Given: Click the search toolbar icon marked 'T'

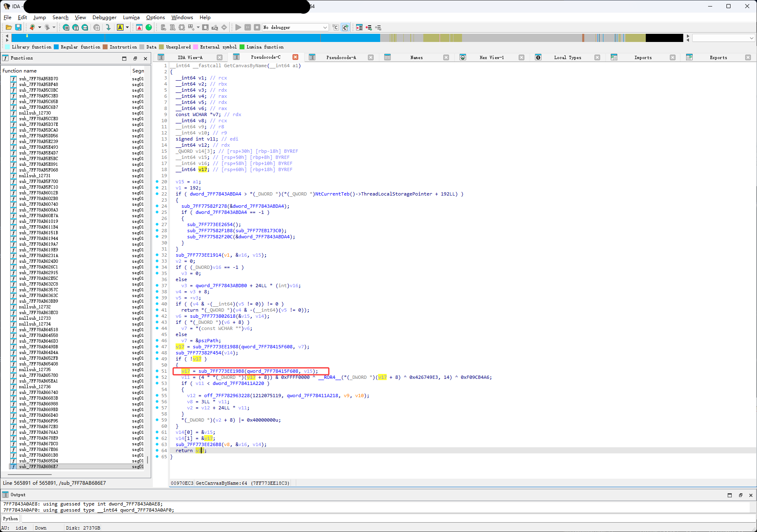Looking at the screenshot, I should pos(75,27).
